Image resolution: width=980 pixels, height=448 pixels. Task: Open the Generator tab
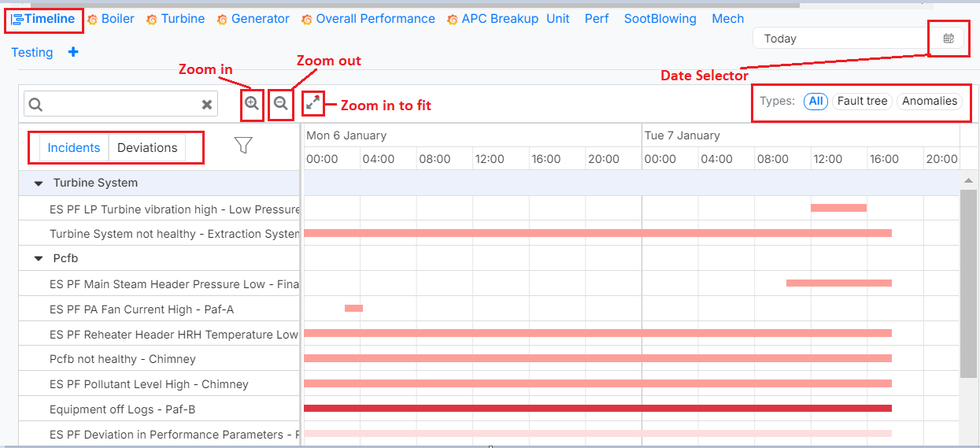pos(261,18)
